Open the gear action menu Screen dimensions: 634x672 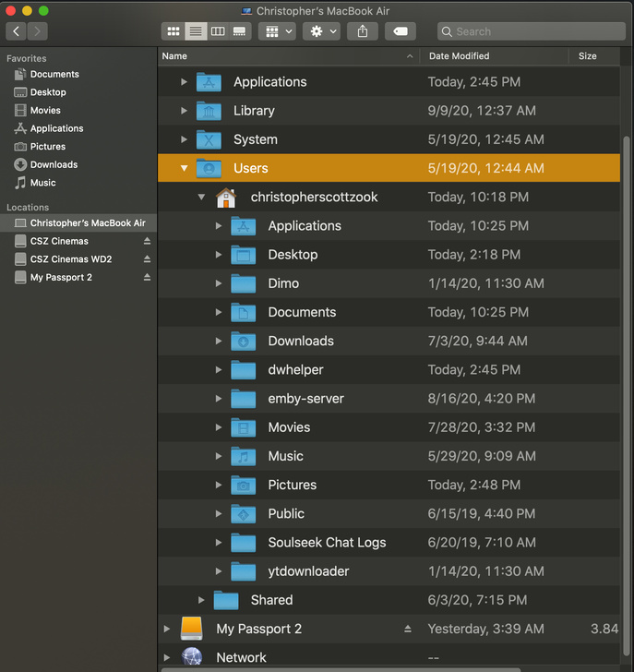click(322, 31)
